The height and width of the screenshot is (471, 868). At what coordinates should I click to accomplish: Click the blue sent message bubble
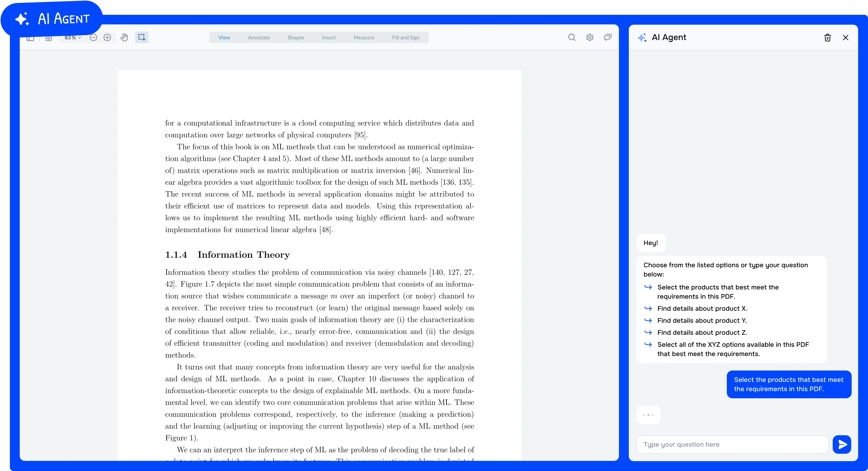tap(789, 384)
